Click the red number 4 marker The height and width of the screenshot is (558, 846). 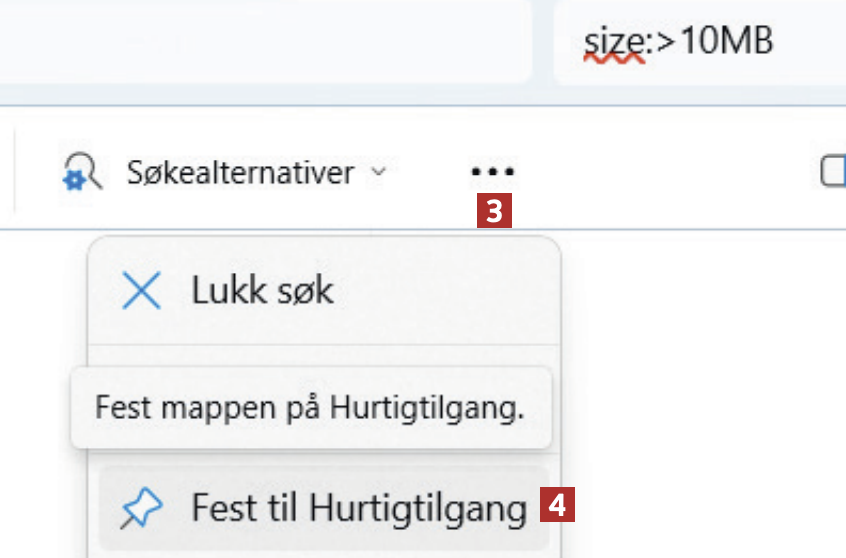(x=558, y=507)
